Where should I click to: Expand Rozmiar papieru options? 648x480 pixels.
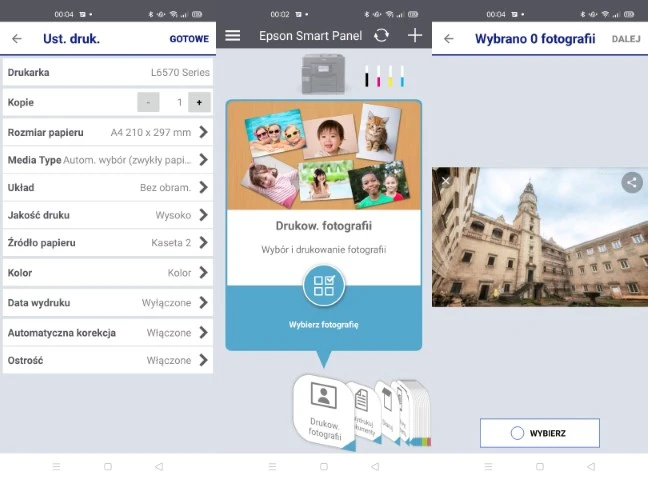click(x=203, y=132)
